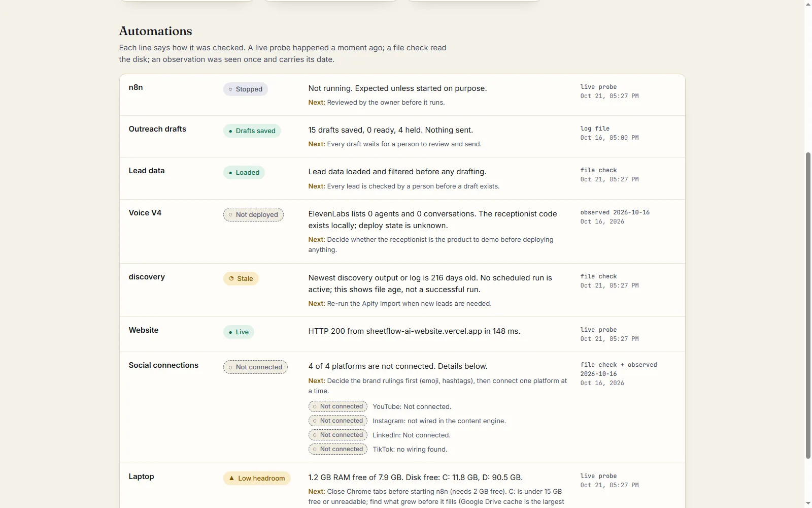Click the page's vertical scrollbar thumb

(x=808, y=305)
